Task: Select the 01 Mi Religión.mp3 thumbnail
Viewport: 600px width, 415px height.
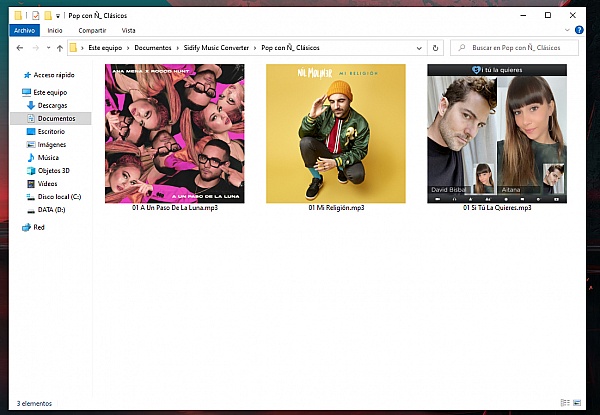Action: (336, 133)
